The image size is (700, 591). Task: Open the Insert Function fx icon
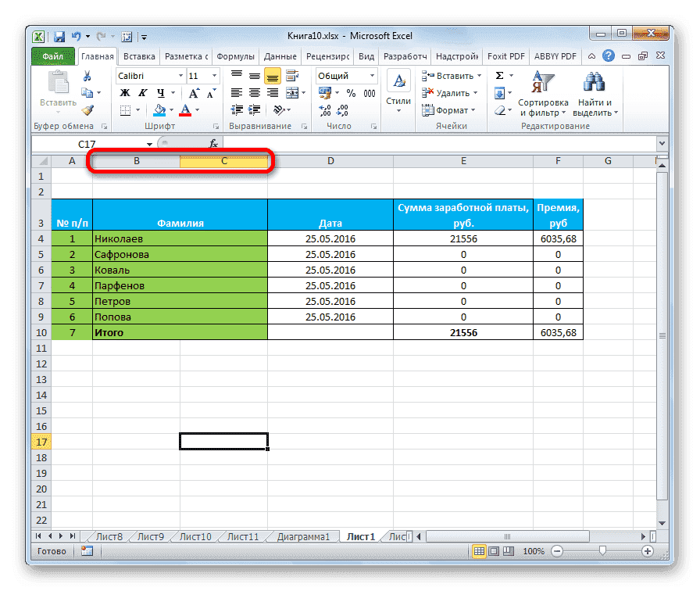212,143
